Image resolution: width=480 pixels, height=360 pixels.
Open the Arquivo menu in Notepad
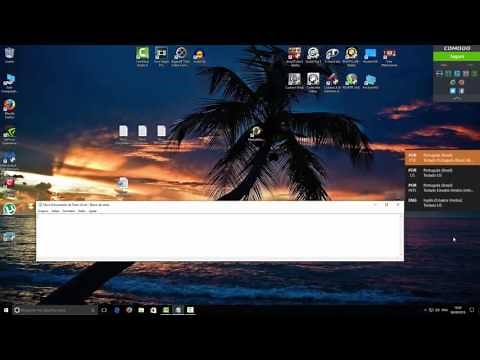click(43, 211)
